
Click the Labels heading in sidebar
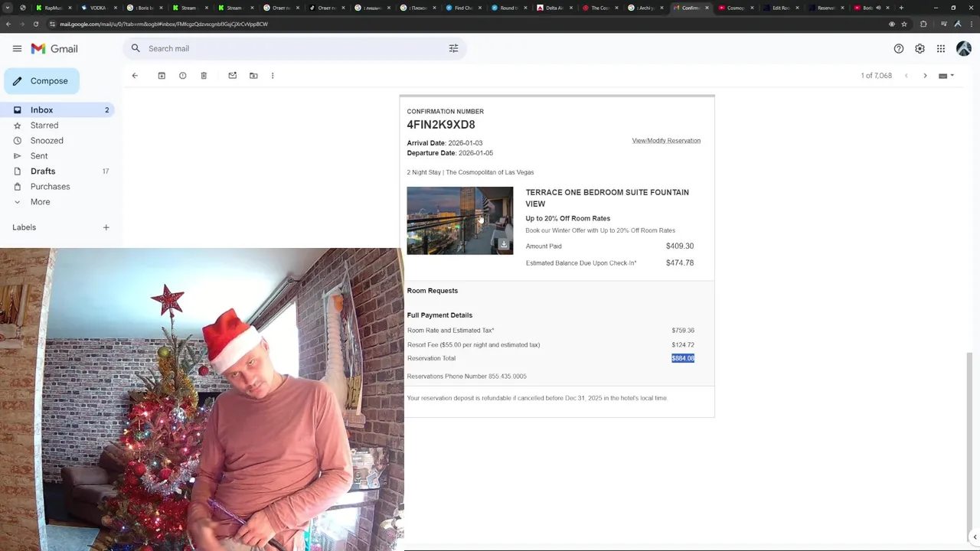[x=24, y=227]
